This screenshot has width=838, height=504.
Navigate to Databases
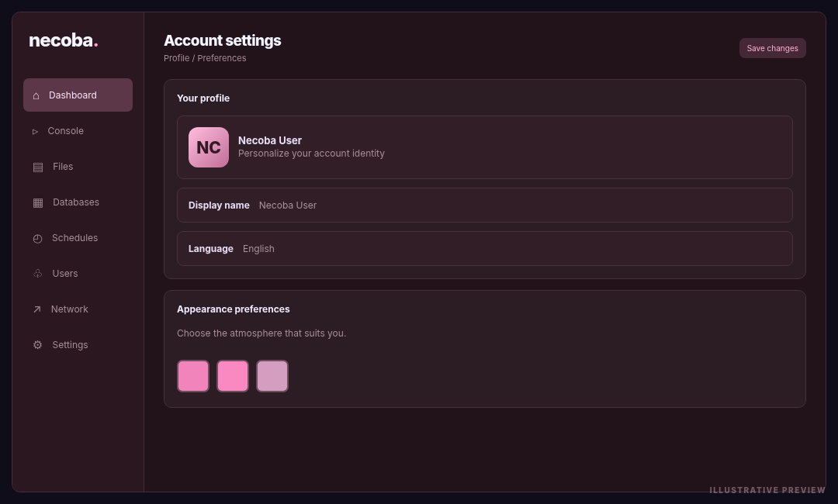pos(78,202)
